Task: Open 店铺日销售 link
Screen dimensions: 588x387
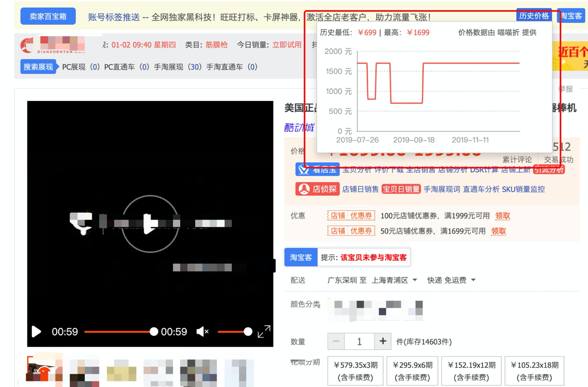Action: [x=361, y=189]
